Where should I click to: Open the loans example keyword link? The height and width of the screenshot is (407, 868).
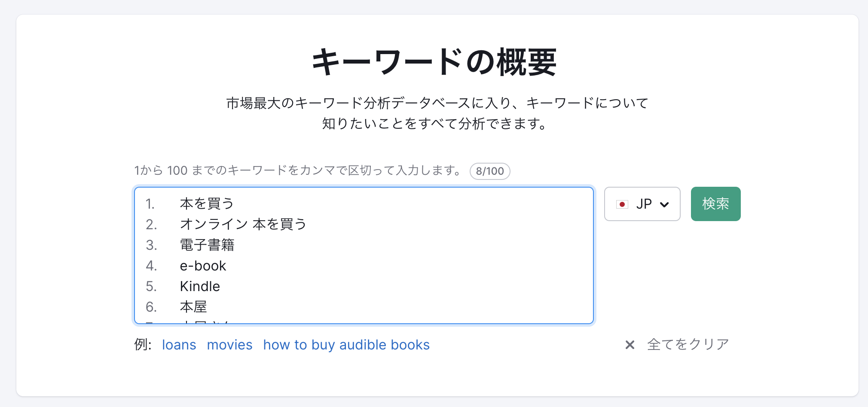179,344
